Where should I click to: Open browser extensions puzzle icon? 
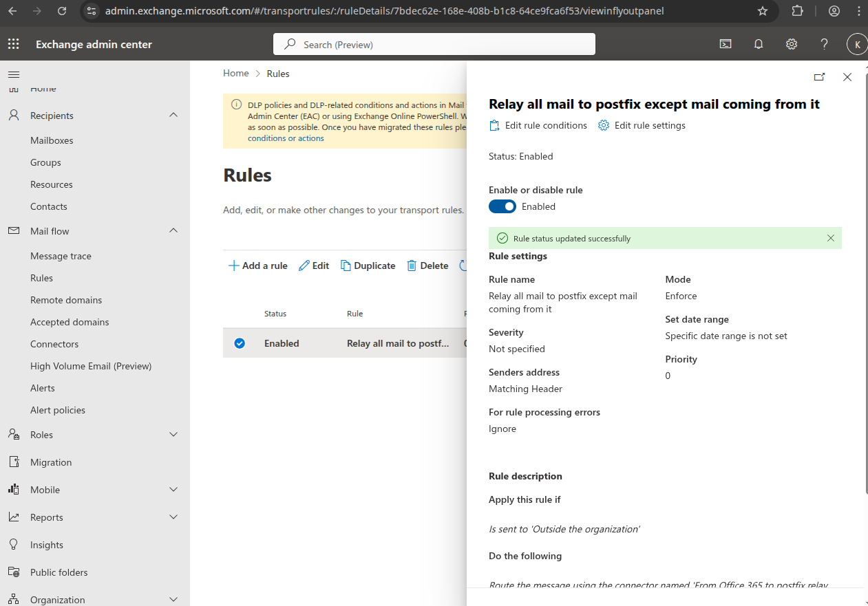click(798, 11)
